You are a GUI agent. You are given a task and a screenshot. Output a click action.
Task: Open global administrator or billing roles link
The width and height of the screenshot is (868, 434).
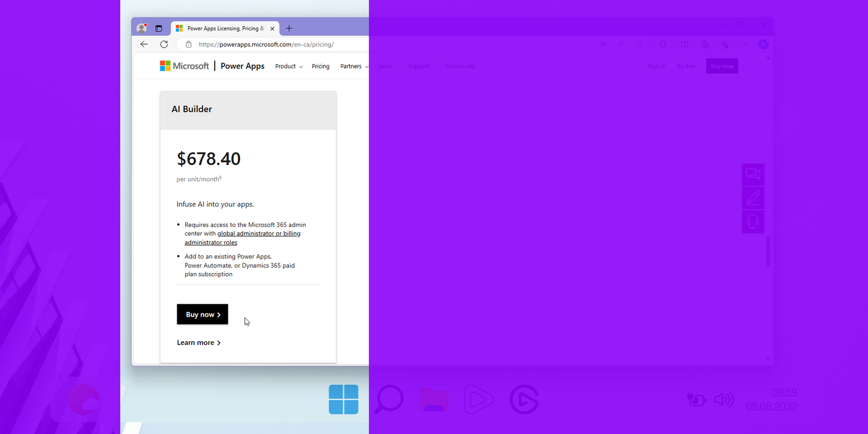point(259,234)
